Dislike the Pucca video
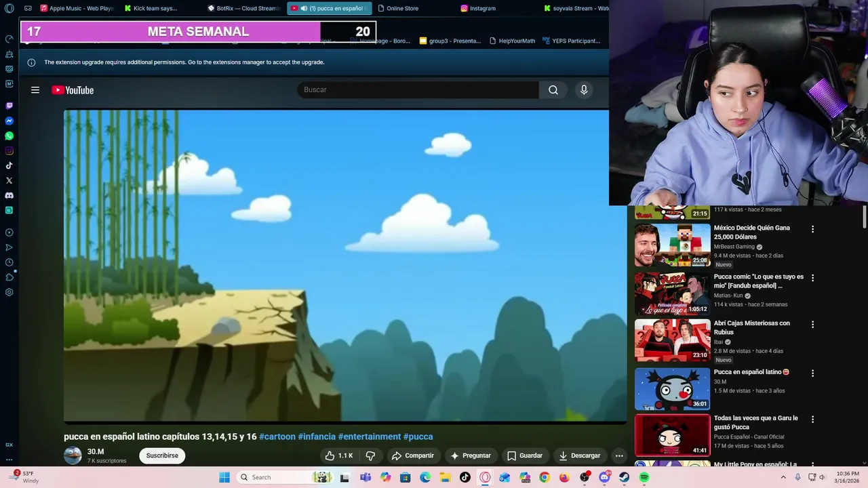The image size is (868, 488). (370, 455)
